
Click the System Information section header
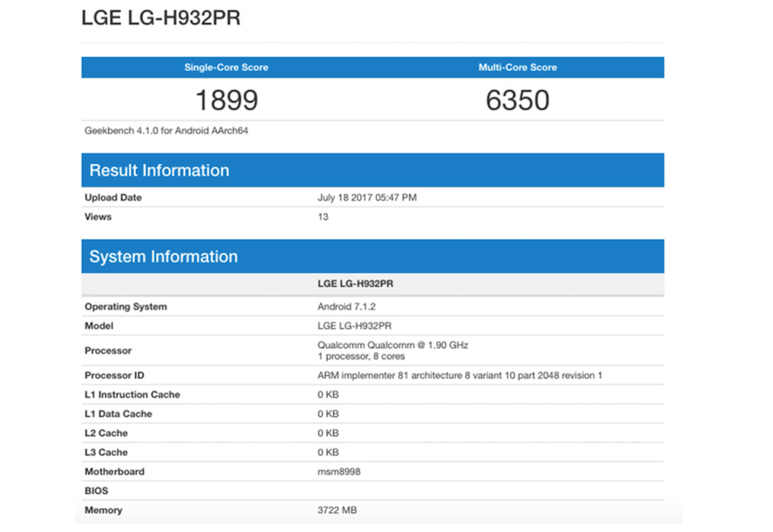point(163,257)
